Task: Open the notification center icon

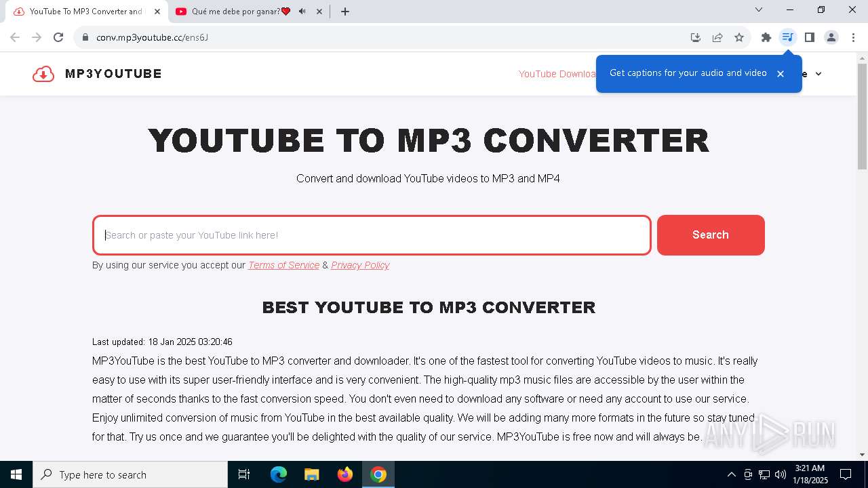Action: (x=846, y=474)
